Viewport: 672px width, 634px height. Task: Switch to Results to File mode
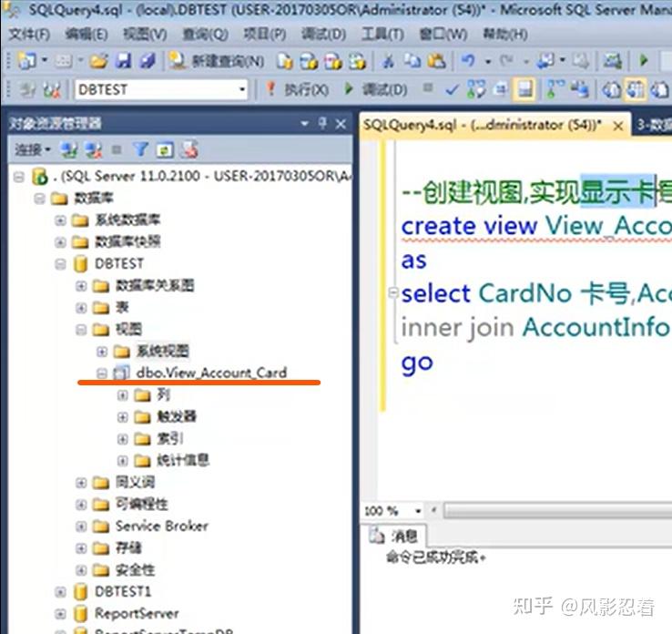(x=659, y=89)
